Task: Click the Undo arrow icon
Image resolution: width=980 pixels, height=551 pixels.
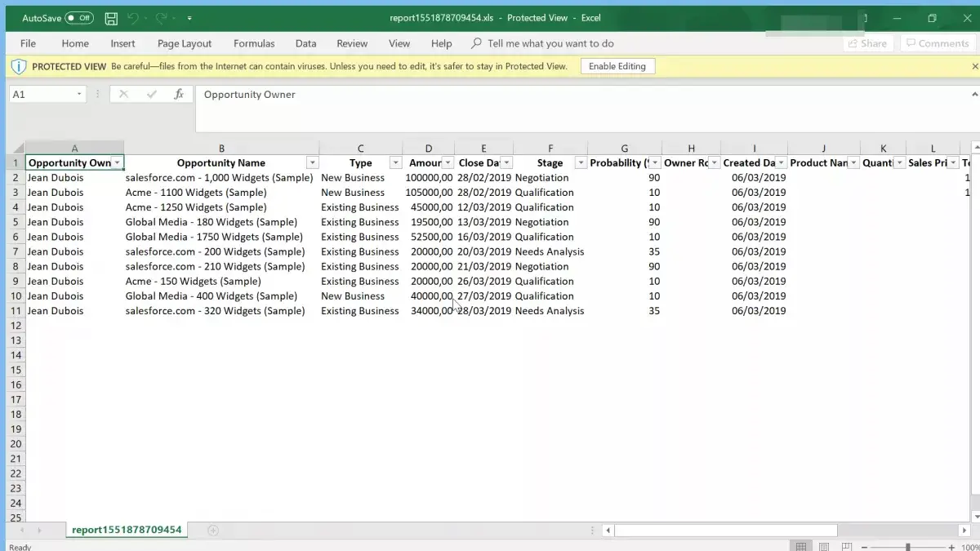Action: point(133,18)
